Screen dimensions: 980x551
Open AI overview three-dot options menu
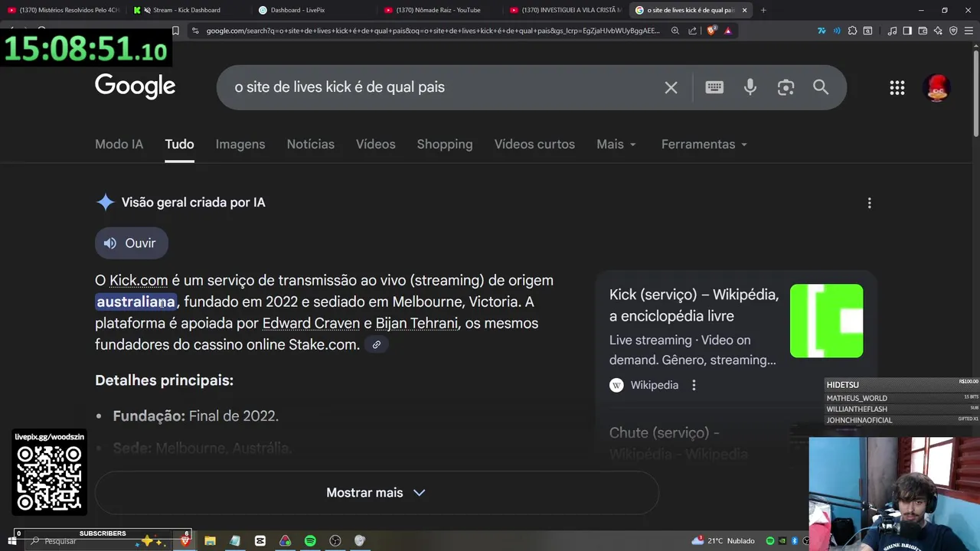[x=869, y=203]
